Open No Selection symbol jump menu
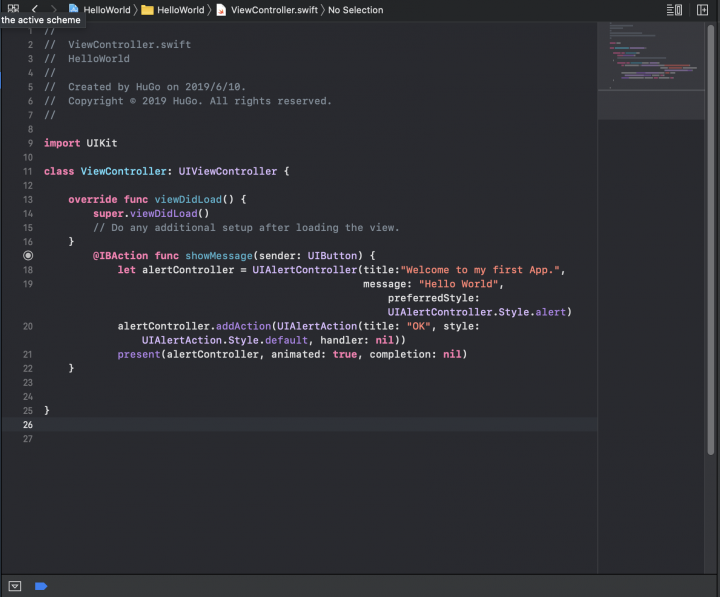Screen dimensions: 720x597 pyautogui.click(x=355, y=10)
